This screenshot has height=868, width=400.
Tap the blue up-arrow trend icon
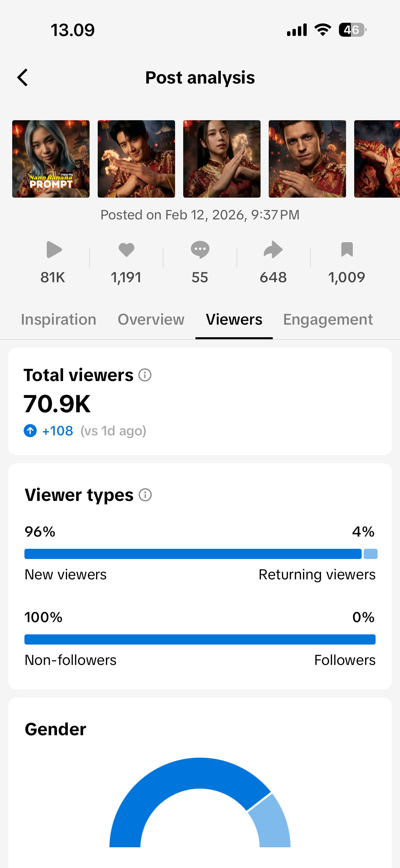[x=30, y=431]
